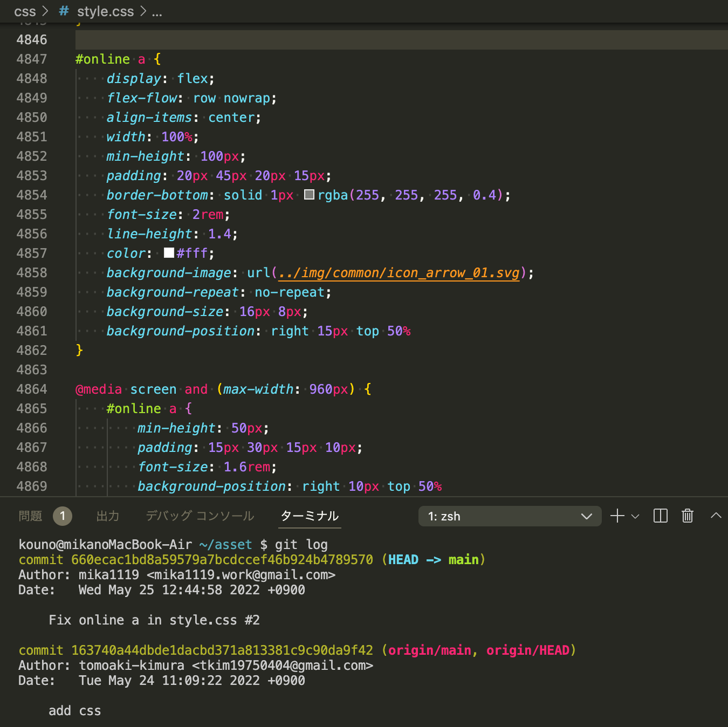Expand the chevron between css and style.css
Viewport: 728px width, 727px height.
(45, 11)
